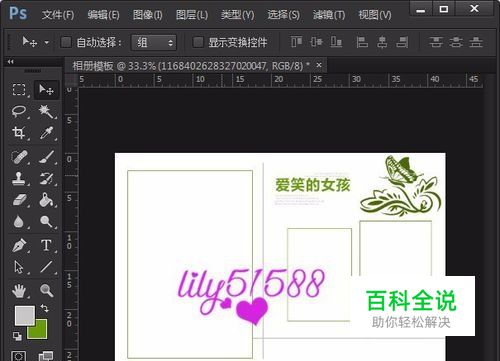The image size is (500, 361).
Task: Select the Blur tool
Action: [19, 221]
